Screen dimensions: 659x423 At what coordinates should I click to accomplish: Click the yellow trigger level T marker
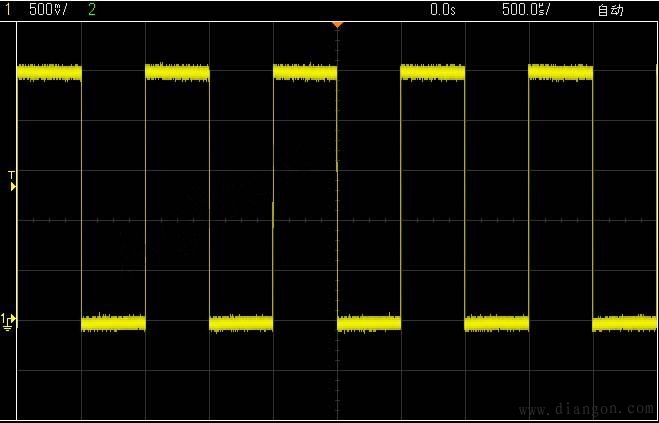click(x=13, y=181)
